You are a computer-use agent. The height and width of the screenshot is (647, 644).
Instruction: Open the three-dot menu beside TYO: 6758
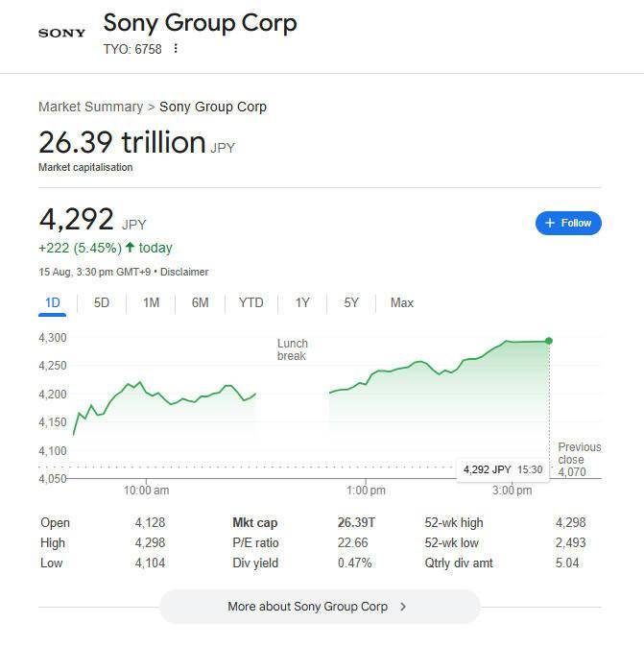(176, 48)
